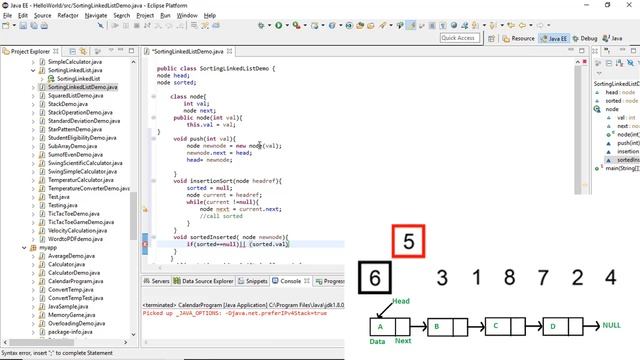640x360 pixels.
Task: Switch to the Snippets tab
Action: coord(253,281)
